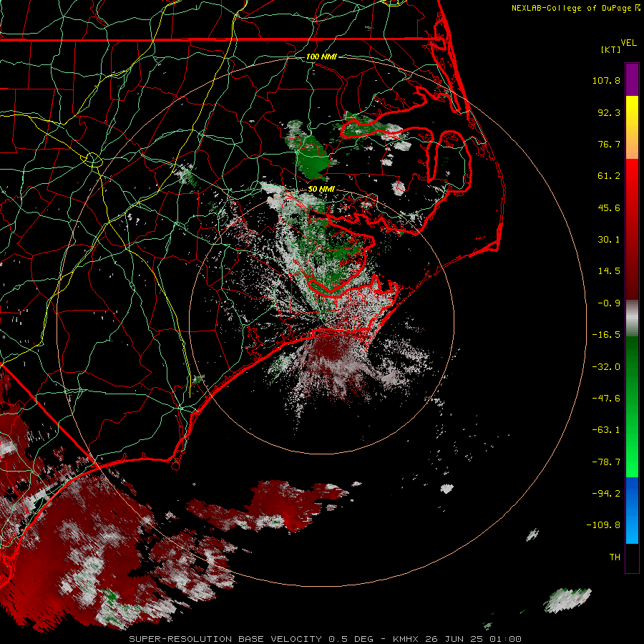
Task: Pick the gray near-zero segment of the color bar
Action: point(632,318)
